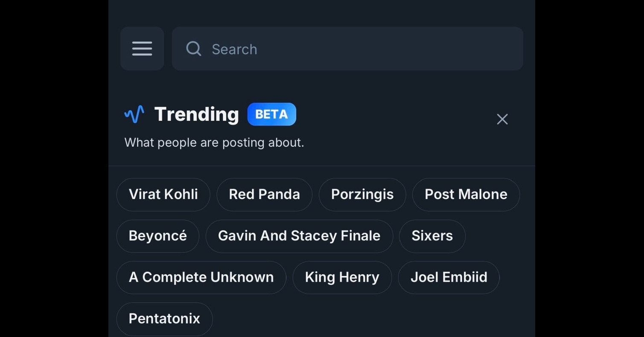The width and height of the screenshot is (644, 337).
Task: Open the Porzingis trending topic
Action: (362, 195)
